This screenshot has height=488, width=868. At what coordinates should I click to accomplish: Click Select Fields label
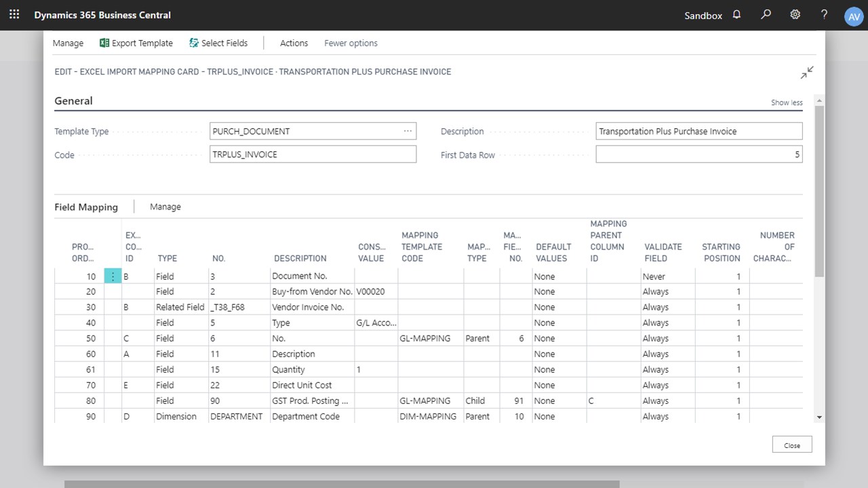click(224, 43)
